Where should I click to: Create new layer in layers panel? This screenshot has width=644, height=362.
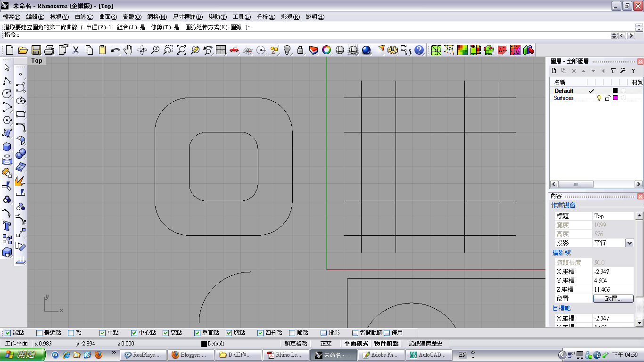554,71
